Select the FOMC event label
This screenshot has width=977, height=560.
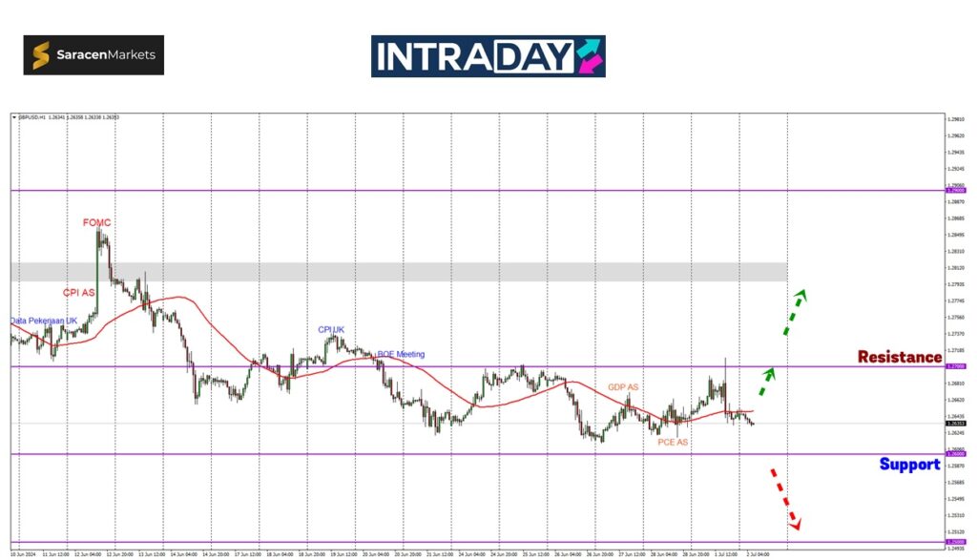(96, 222)
